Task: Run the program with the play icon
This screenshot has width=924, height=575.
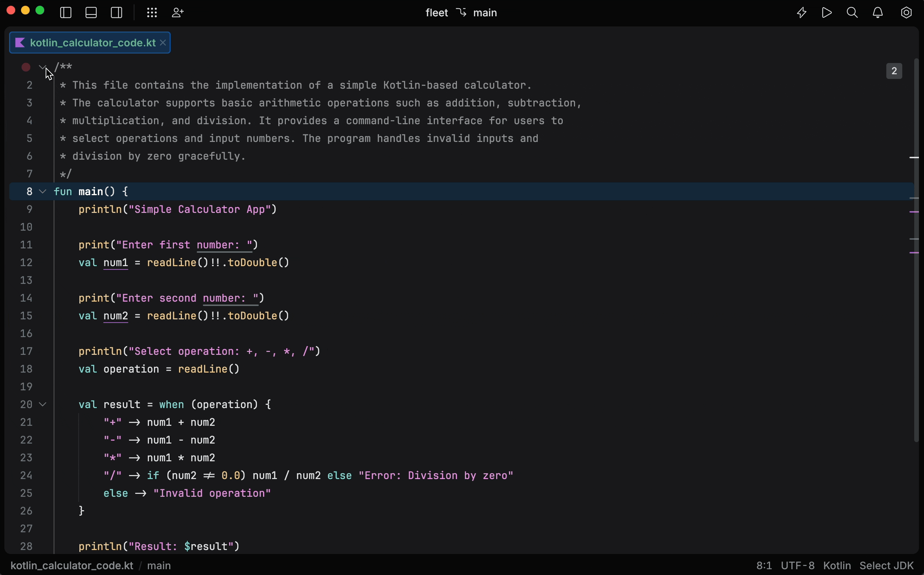Action: 826,13
